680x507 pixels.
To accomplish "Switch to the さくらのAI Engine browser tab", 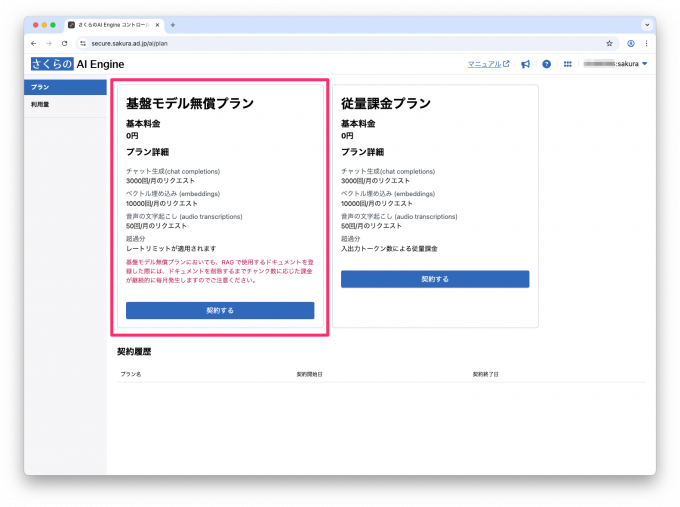I will (114, 25).
